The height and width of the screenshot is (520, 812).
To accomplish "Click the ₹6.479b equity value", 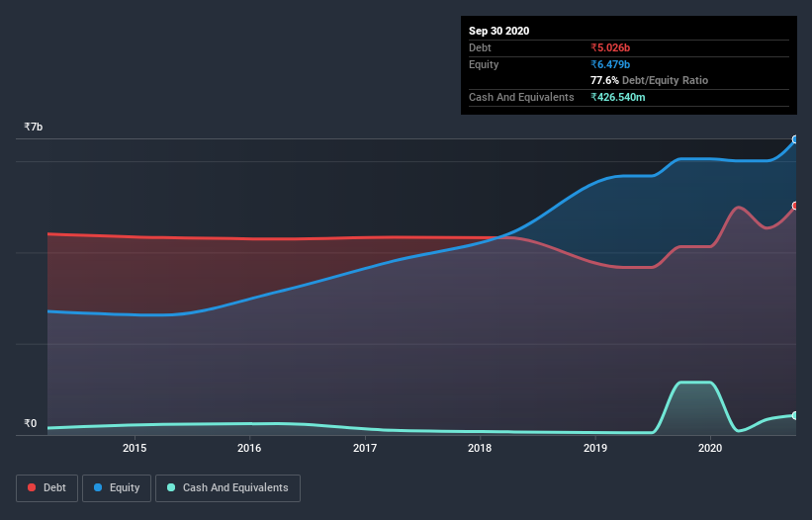I will click(x=610, y=64).
